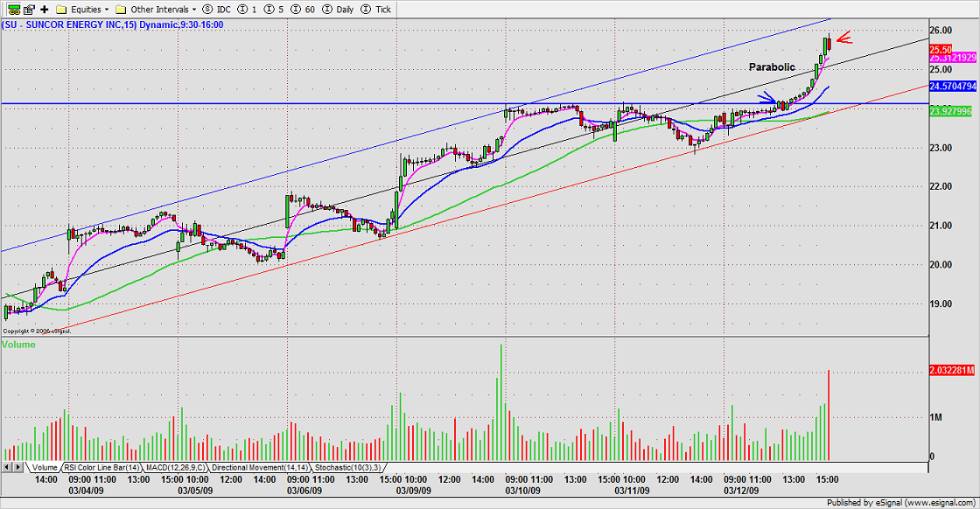Click the 03/05/09 date label
Viewport: 980px width, 509px height.
[x=196, y=491]
